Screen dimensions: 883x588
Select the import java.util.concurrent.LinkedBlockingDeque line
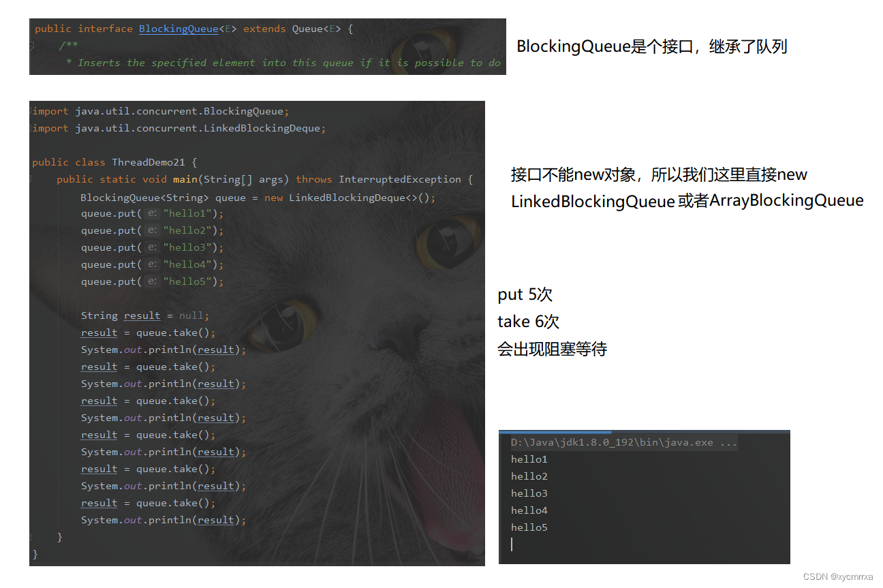tap(179, 128)
